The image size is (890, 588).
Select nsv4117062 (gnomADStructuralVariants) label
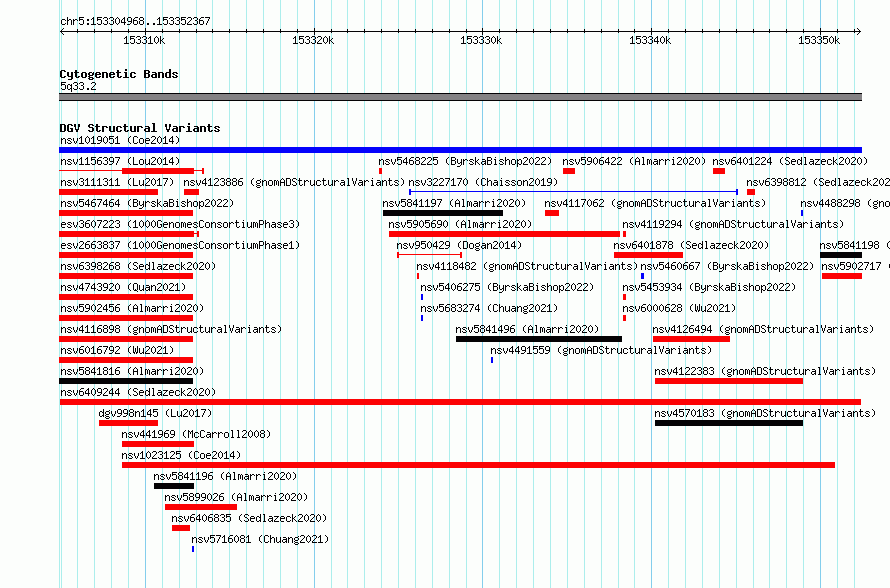tap(655, 203)
